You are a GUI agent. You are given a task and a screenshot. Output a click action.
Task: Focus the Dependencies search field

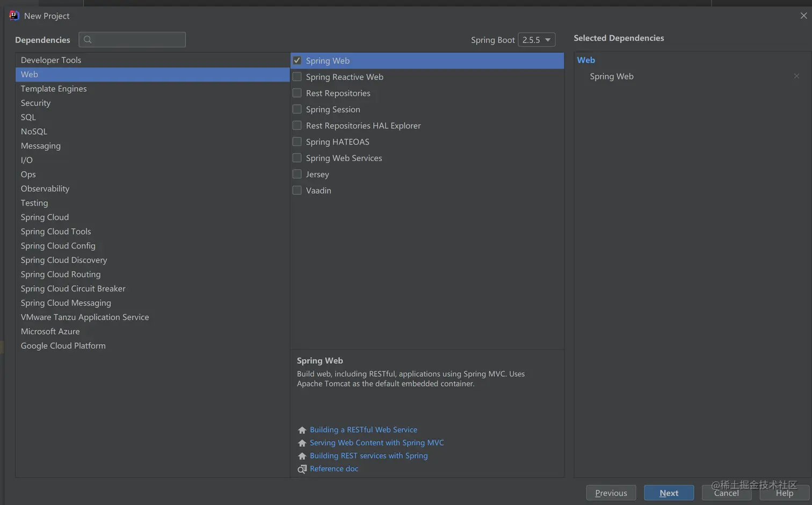point(138,40)
